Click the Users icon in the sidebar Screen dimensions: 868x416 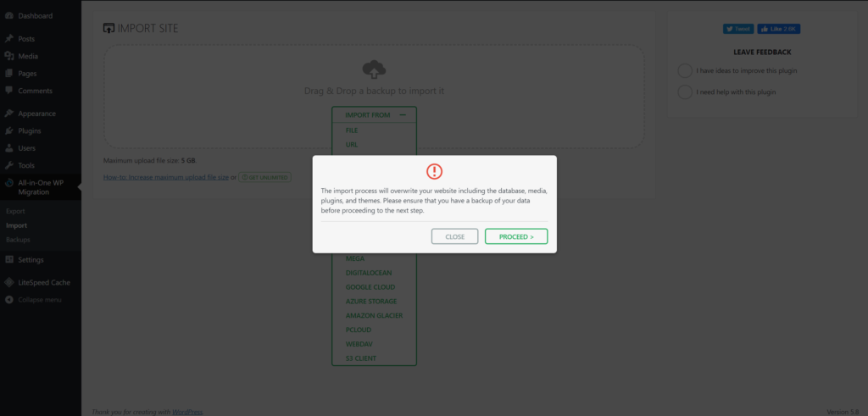[8, 148]
